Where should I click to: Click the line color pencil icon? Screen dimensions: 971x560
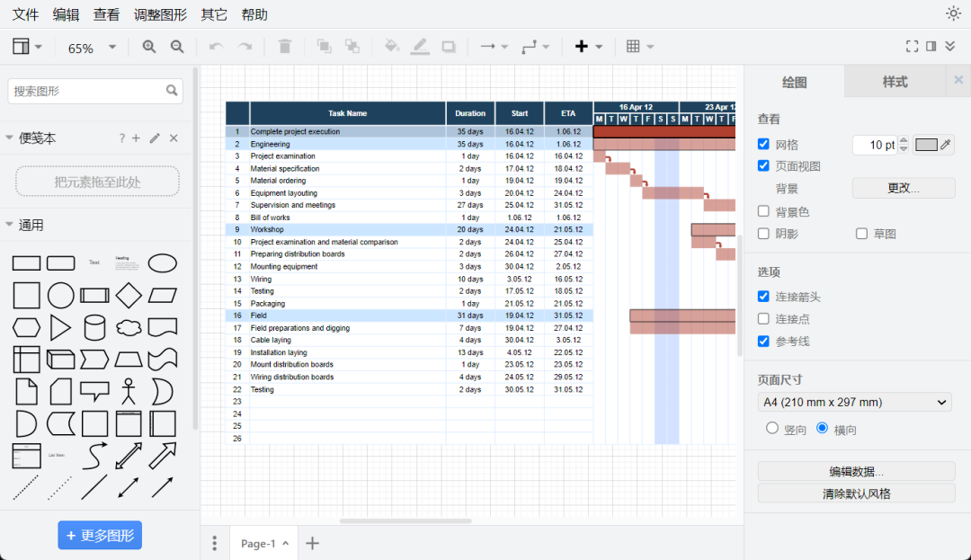(420, 47)
